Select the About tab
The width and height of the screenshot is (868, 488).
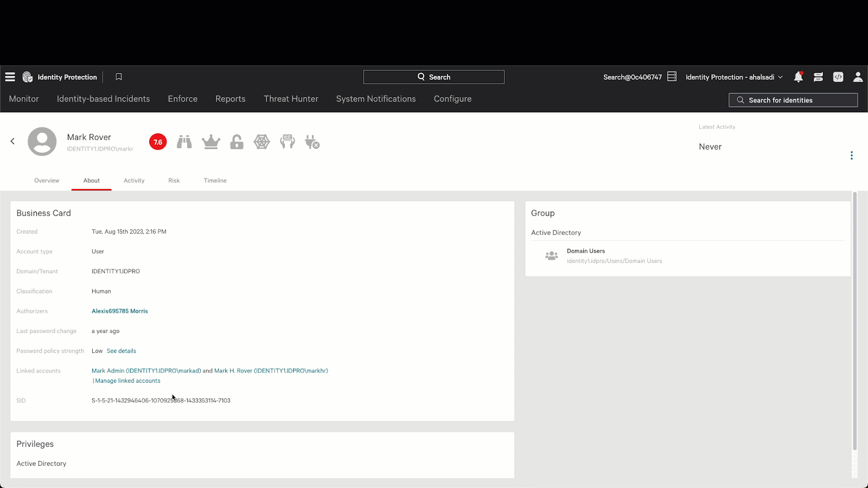click(x=91, y=181)
